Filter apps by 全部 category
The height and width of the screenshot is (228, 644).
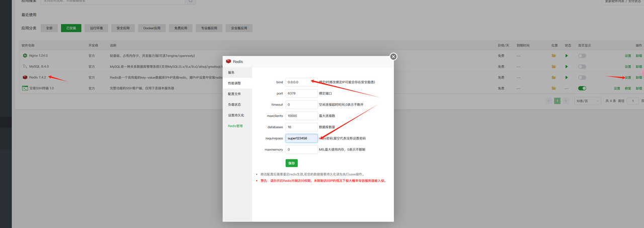(49, 28)
